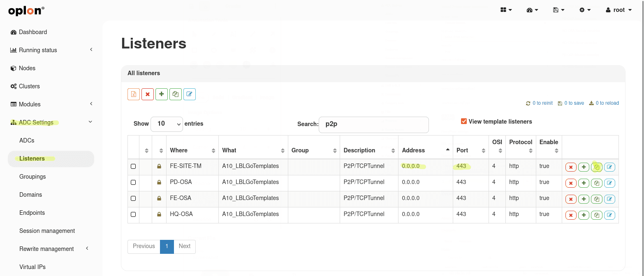The image size is (644, 276).
Task: Go to Dashboard in the sidebar
Action: [x=33, y=32]
